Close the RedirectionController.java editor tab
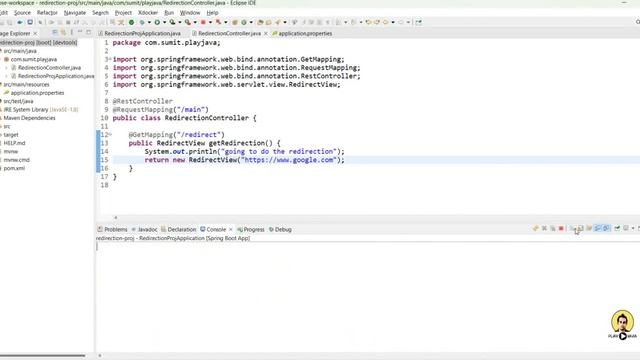Viewport: 640px width, 360px height. 265,33
